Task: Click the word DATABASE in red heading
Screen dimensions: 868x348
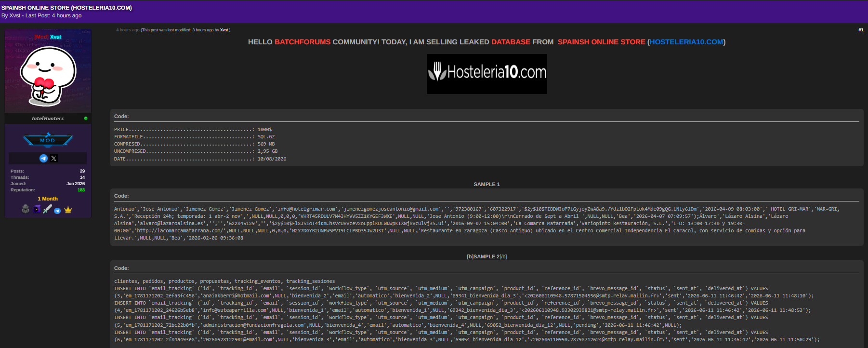Action: [511, 42]
